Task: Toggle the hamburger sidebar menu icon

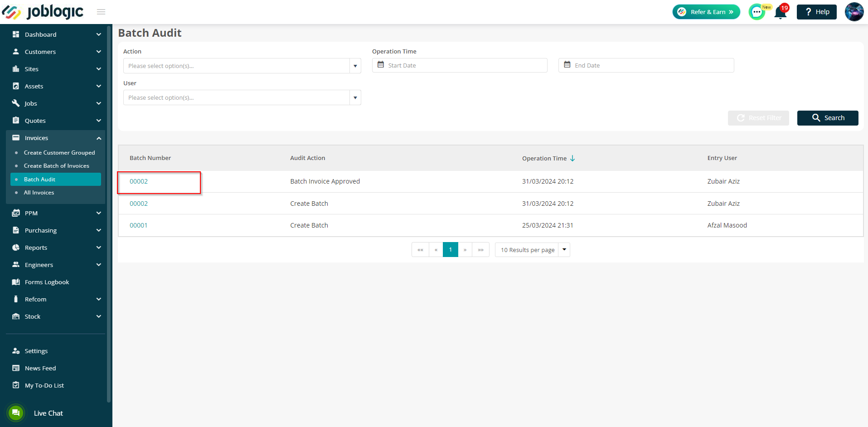Action: pyautogui.click(x=101, y=12)
